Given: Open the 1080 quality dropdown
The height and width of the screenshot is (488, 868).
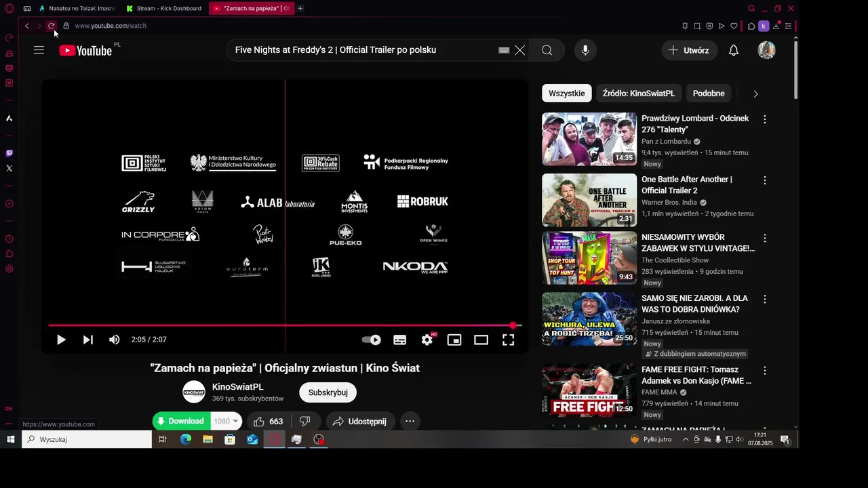Looking at the screenshot, I should (x=226, y=421).
